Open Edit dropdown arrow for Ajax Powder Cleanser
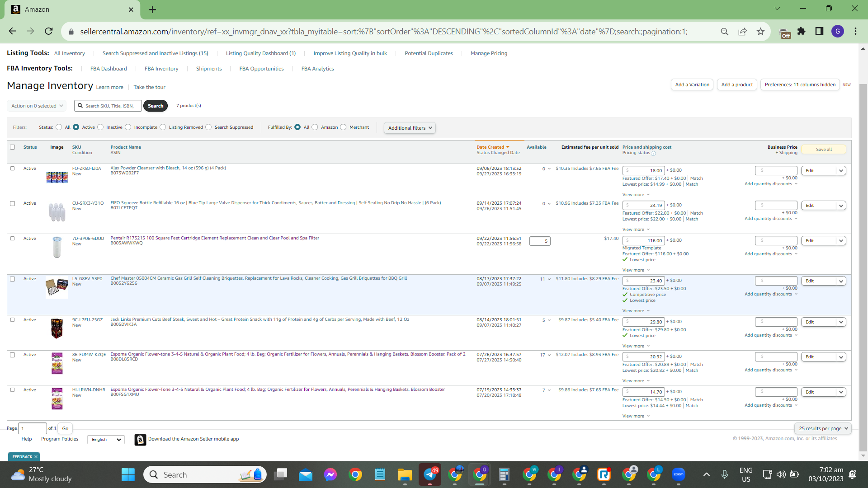Screen dimensions: 868x488 point(841,171)
